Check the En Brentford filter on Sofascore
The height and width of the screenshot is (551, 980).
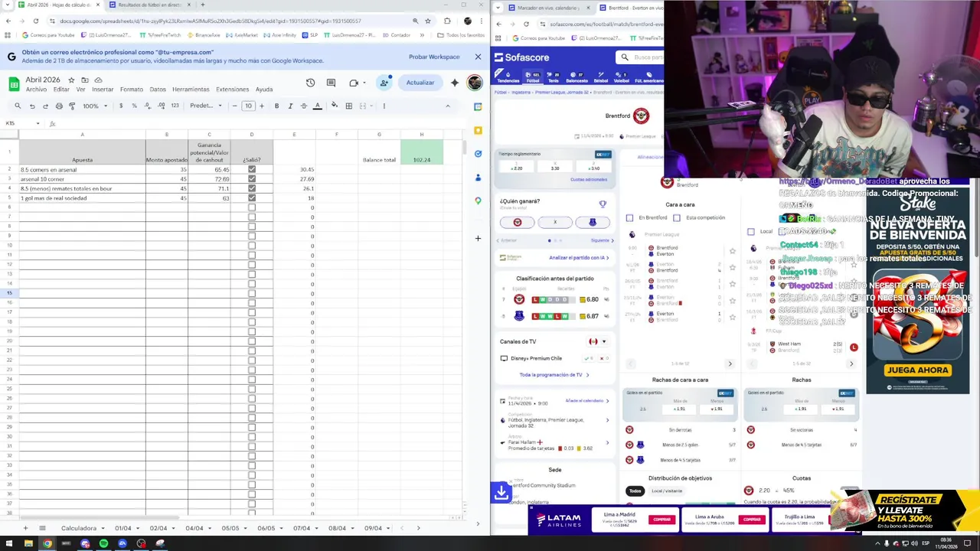(629, 217)
